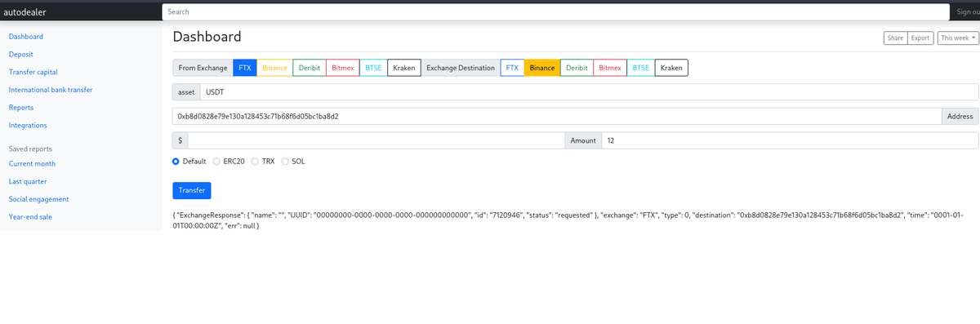This screenshot has width=980, height=324.
Task: Choose Deribit as Exchange Destination
Action: (577, 68)
